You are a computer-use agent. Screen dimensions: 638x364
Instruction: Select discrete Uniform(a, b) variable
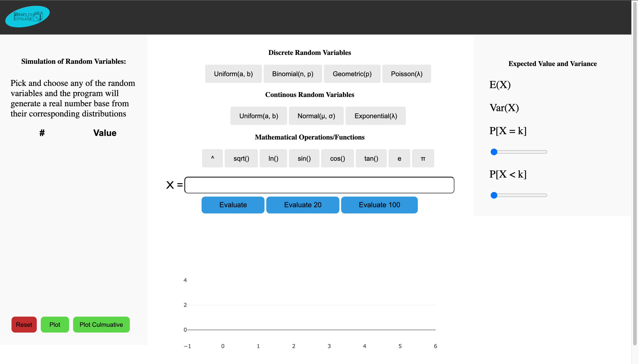[233, 74]
